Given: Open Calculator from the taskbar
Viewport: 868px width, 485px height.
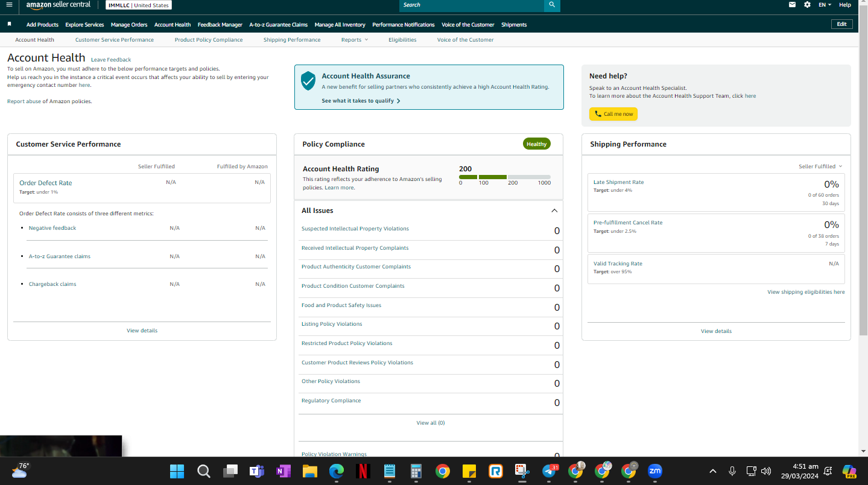Looking at the screenshot, I should (416, 471).
